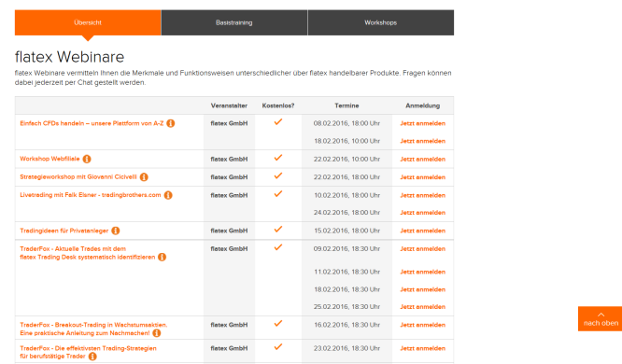Click the free checkmark in Tradingideen row
This screenshot has height=364, width=622.
point(278,230)
